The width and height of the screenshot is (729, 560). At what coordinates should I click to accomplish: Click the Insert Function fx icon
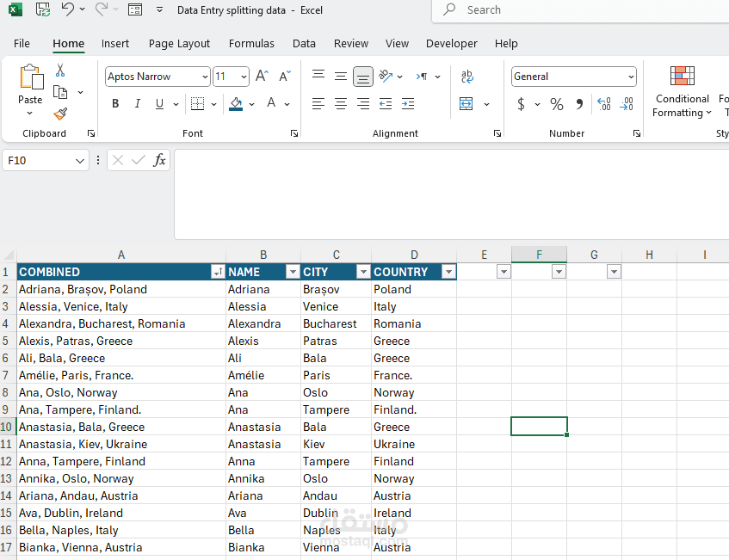159,160
